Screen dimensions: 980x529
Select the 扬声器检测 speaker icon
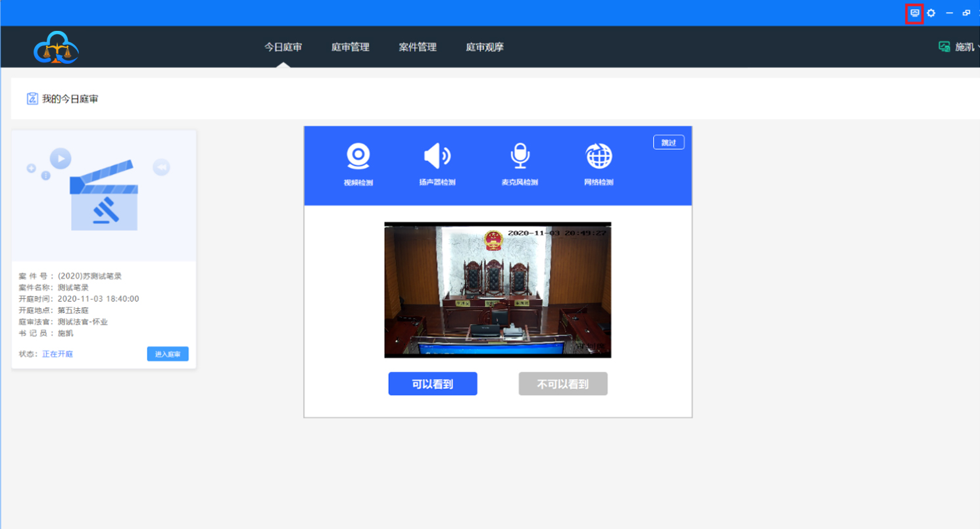[437, 157]
